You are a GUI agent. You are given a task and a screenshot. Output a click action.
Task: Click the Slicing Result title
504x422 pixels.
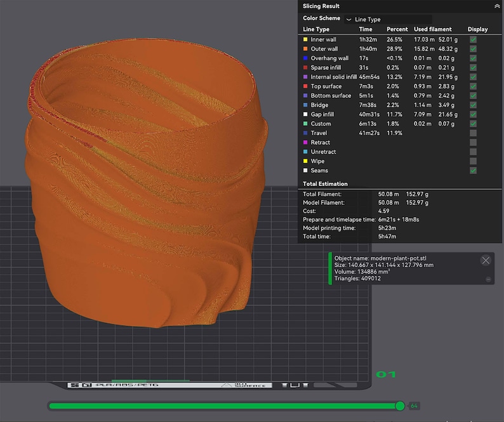pyautogui.click(x=321, y=6)
